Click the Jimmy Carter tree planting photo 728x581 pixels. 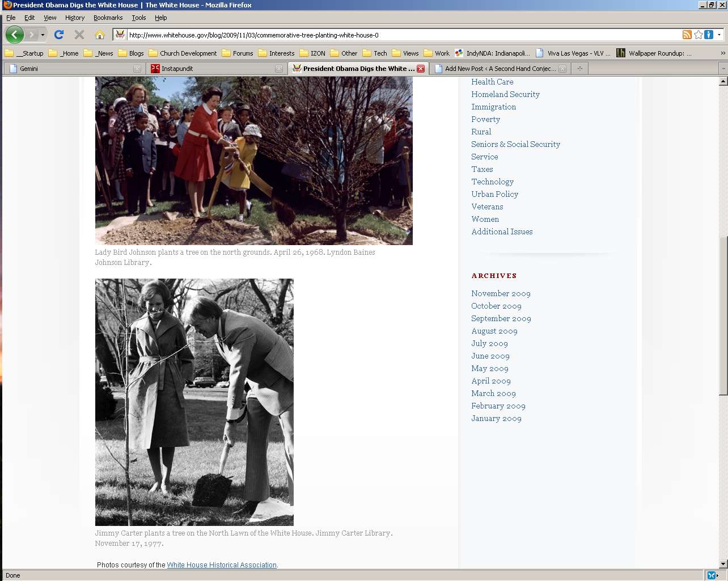194,402
